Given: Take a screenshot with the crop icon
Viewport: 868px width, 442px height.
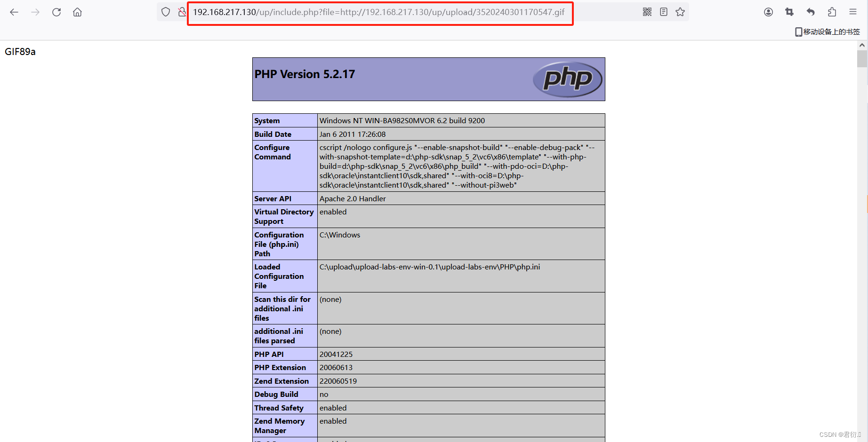Looking at the screenshot, I should [789, 12].
